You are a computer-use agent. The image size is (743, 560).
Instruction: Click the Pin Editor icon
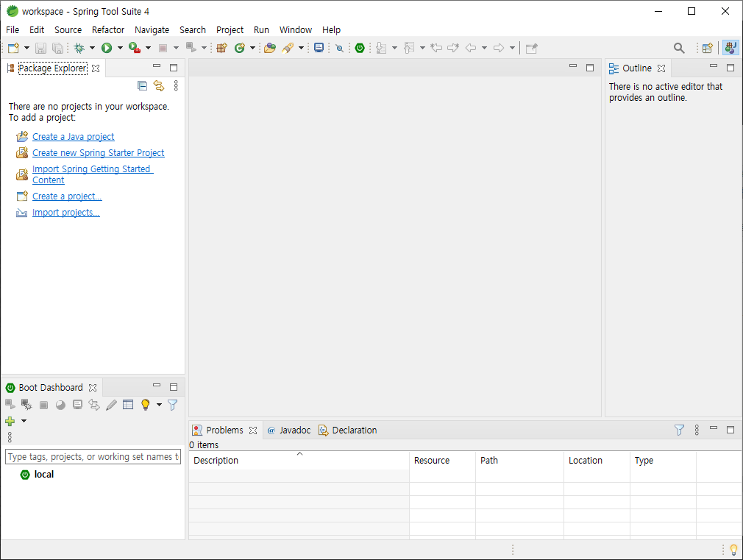pos(532,48)
